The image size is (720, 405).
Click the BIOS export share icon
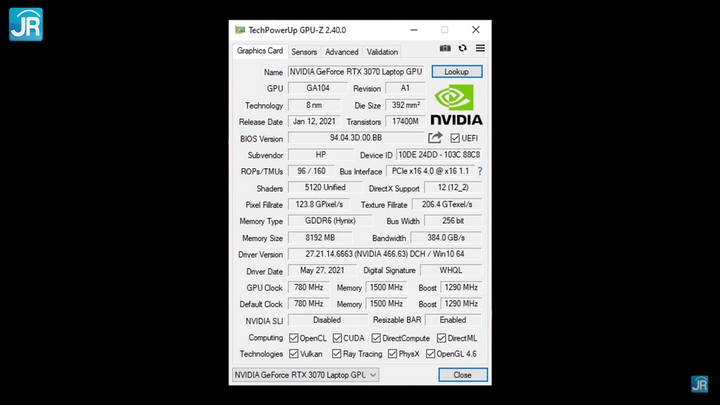point(435,138)
